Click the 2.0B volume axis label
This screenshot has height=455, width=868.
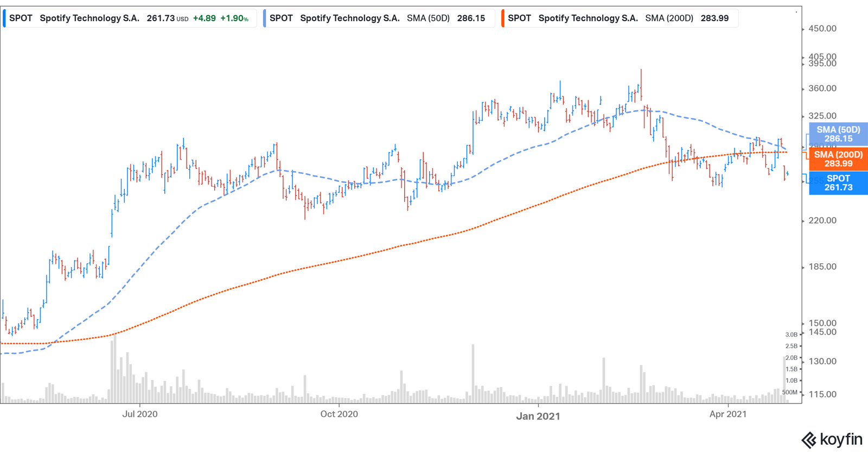[x=792, y=358]
